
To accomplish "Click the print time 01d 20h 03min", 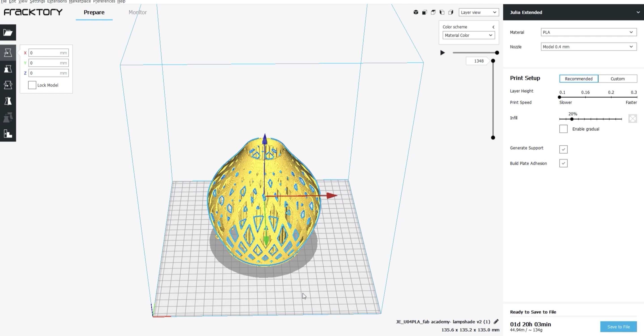I will click(x=530, y=324).
